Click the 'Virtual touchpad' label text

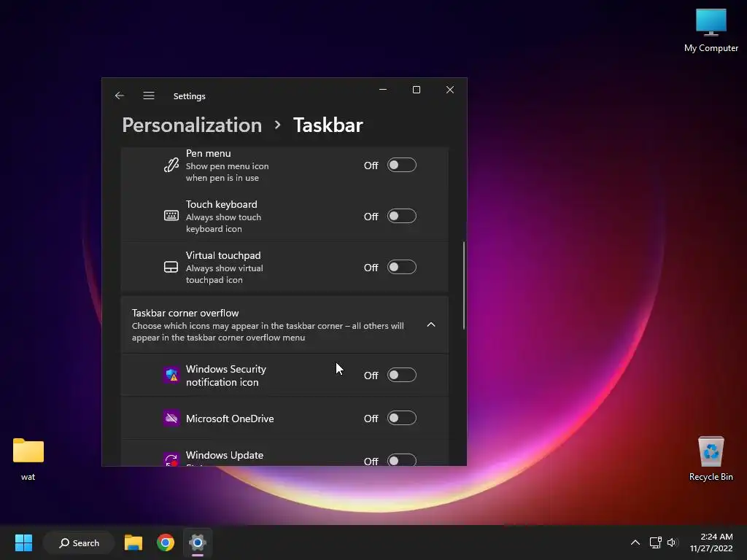[x=223, y=255]
